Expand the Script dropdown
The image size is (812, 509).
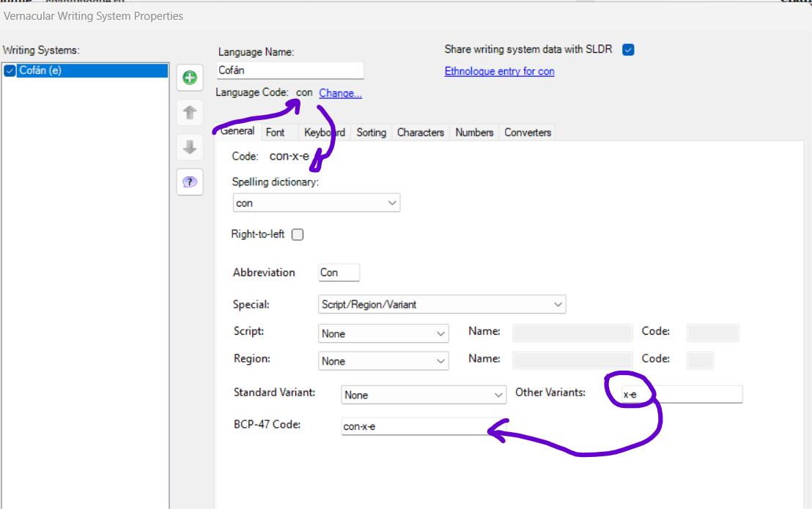point(383,334)
